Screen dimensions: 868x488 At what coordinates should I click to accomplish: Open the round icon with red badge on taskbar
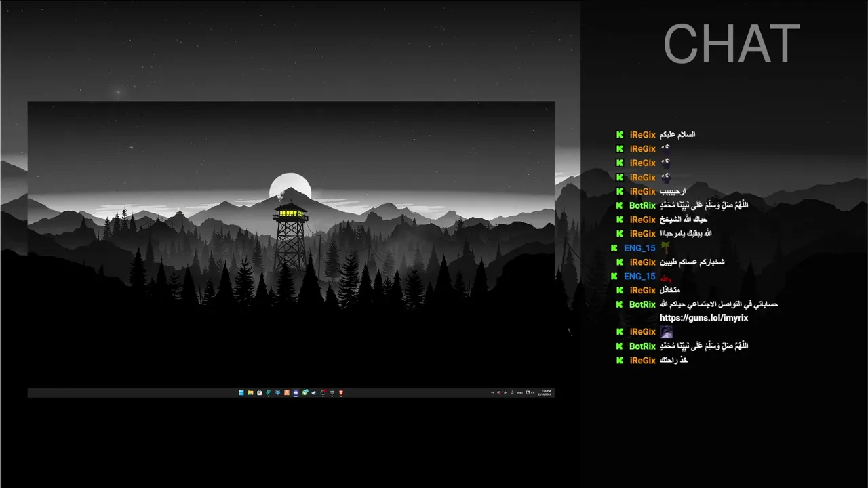pyautogui.click(x=323, y=392)
